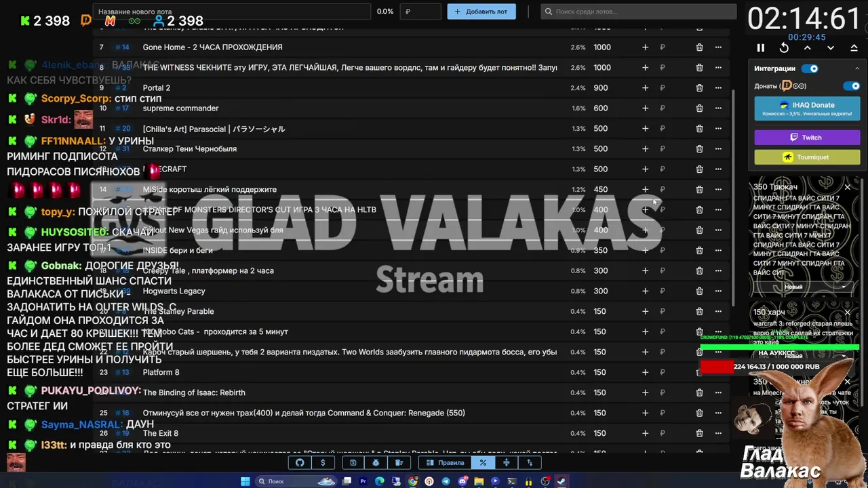Dismiss the 350 Трюкач donation card
This screenshot has width=868, height=488.
[x=847, y=186]
